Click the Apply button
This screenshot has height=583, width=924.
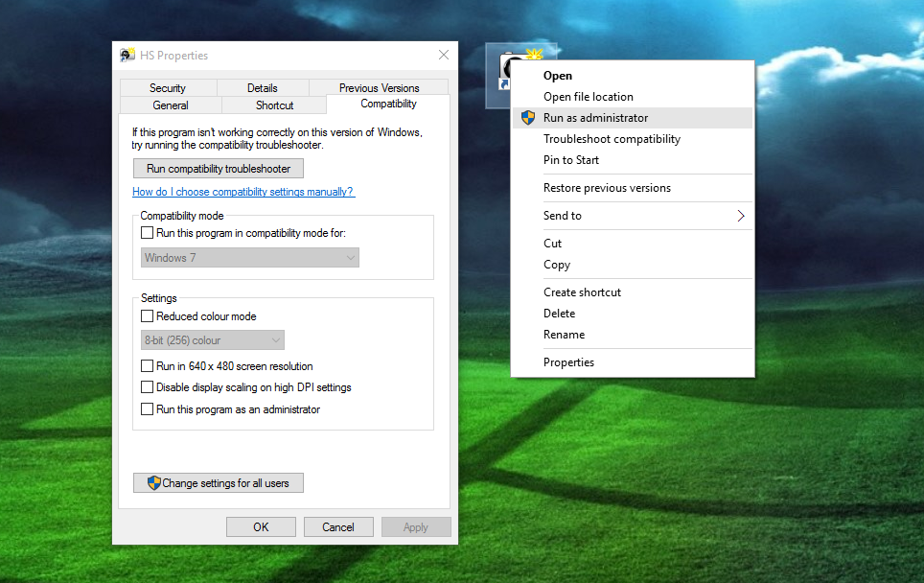(x=416, y=527)
